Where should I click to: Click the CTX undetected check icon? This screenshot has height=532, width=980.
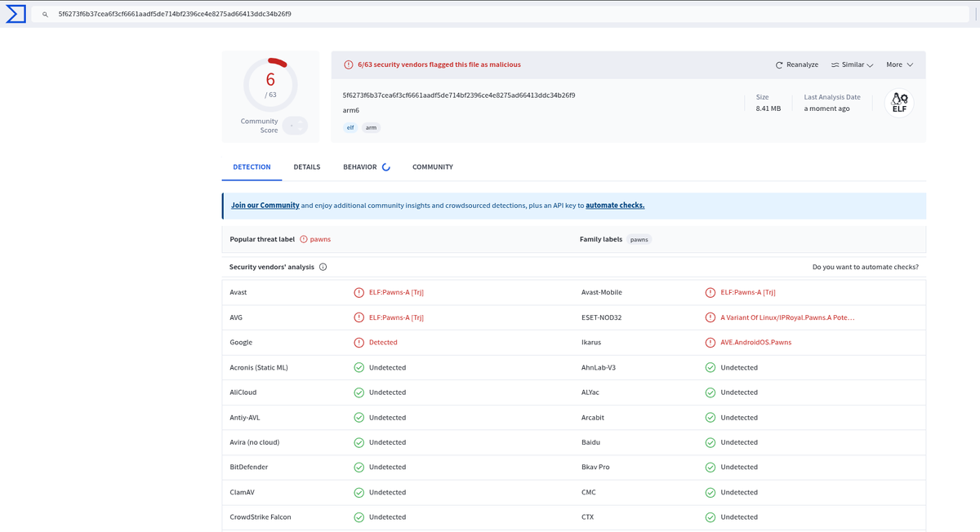click(x=710, y=517)
